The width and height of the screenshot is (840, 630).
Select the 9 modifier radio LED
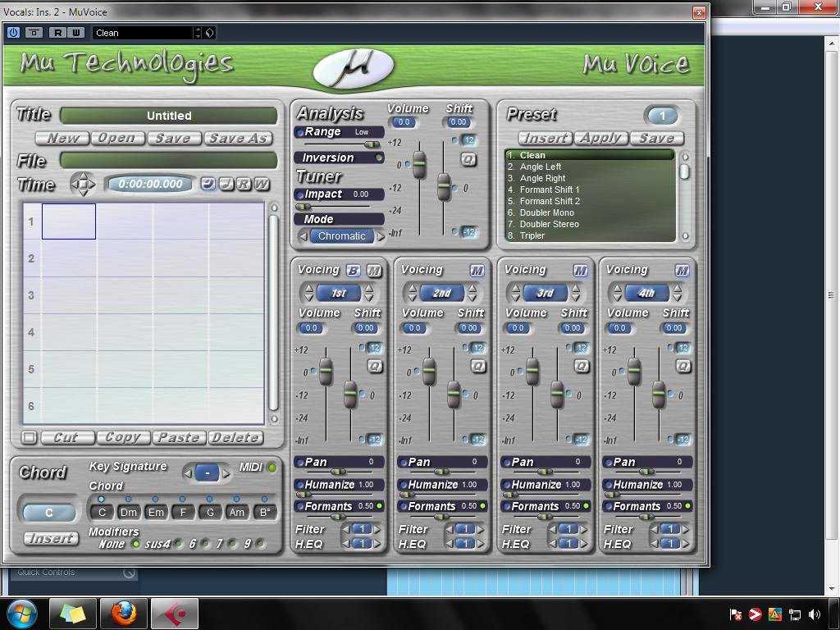[260, 545]
